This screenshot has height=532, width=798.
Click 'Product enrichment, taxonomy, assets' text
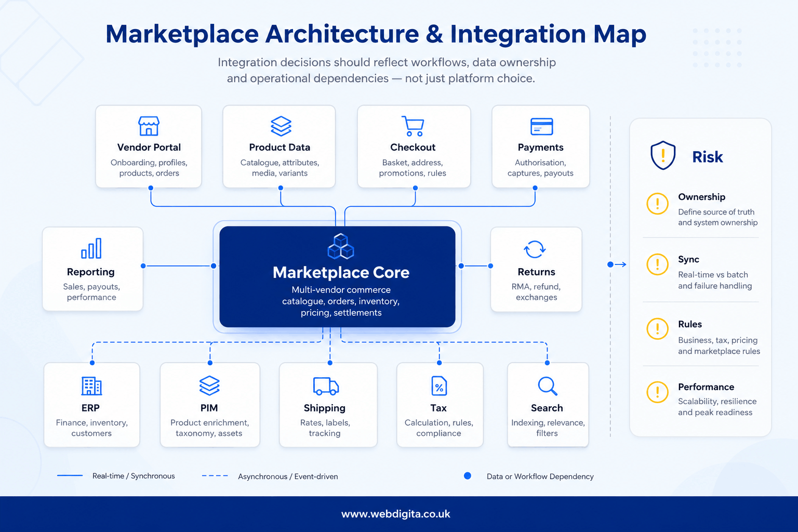coord(209,428)
